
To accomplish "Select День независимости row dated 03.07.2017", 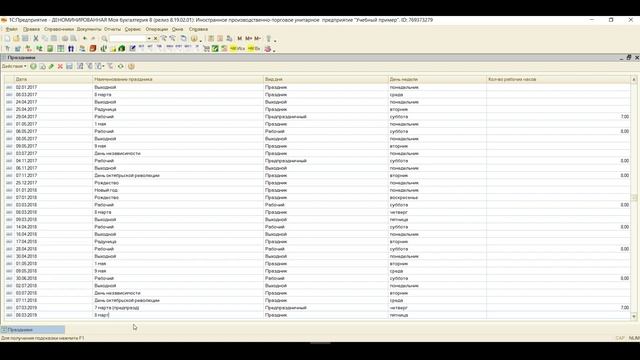I will pos(318,153).
